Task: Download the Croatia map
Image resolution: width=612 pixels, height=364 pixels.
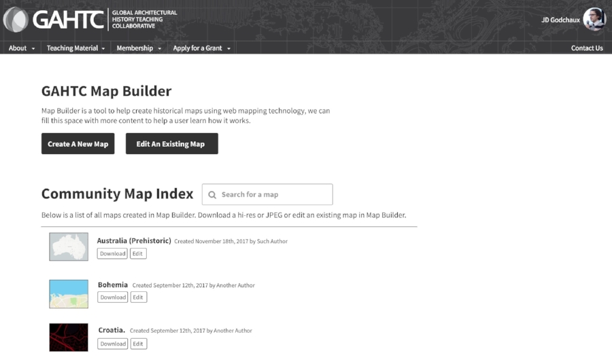Action: (x=113, y=344)
